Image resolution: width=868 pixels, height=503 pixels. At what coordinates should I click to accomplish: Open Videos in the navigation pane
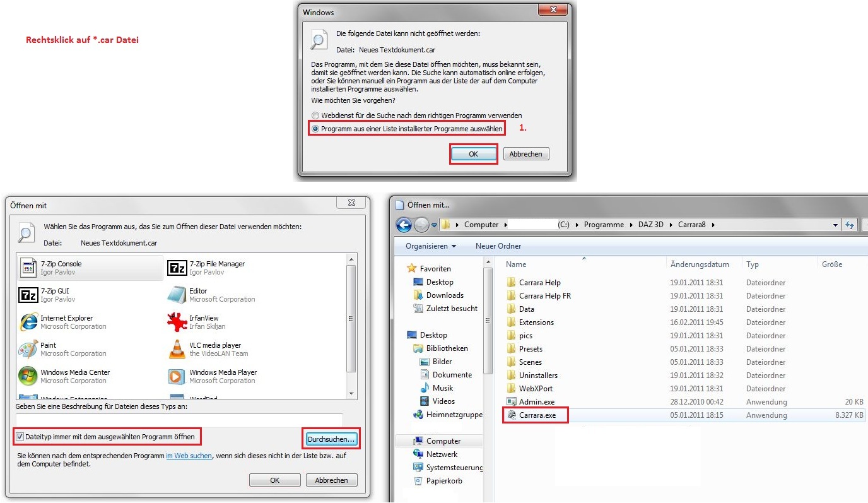[443, 401]
